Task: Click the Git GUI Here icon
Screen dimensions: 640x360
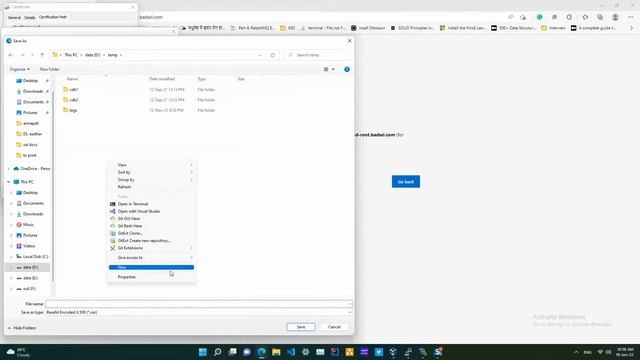Action: (x=113, y=219)
